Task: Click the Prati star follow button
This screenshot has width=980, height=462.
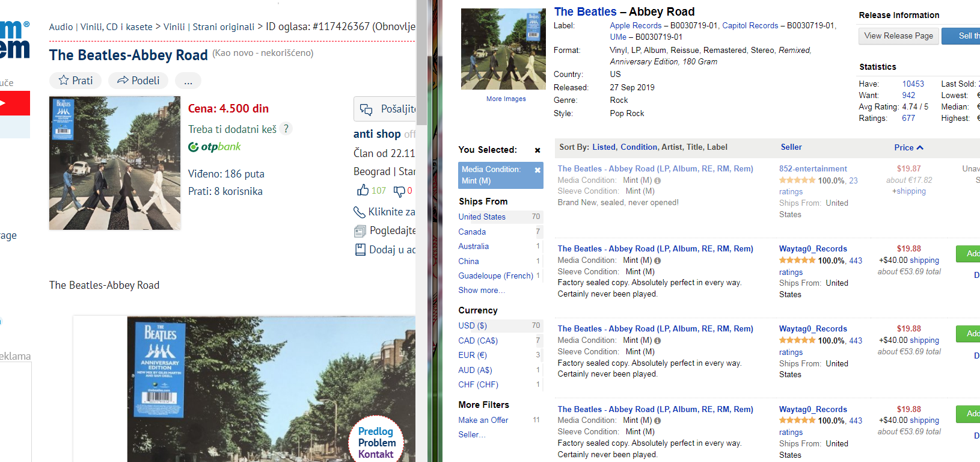Action: coord(76,81)
